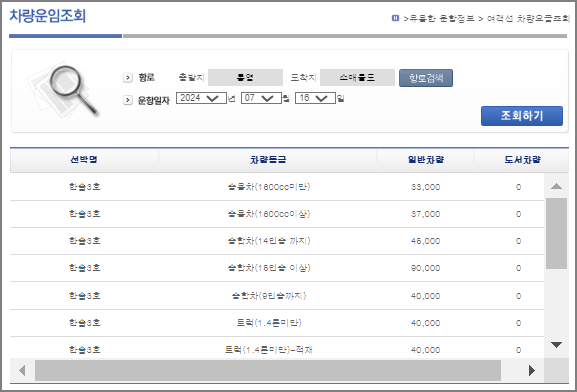Open the year dropdown showing 2024
Image resolution: width=577 pixels, height=392 pixels.
pyautogui.click(x=201, y=98)
